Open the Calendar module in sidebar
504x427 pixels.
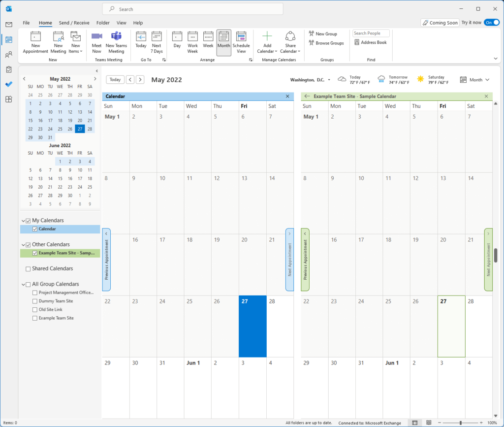pyautogui.click(x=9, y=40)
